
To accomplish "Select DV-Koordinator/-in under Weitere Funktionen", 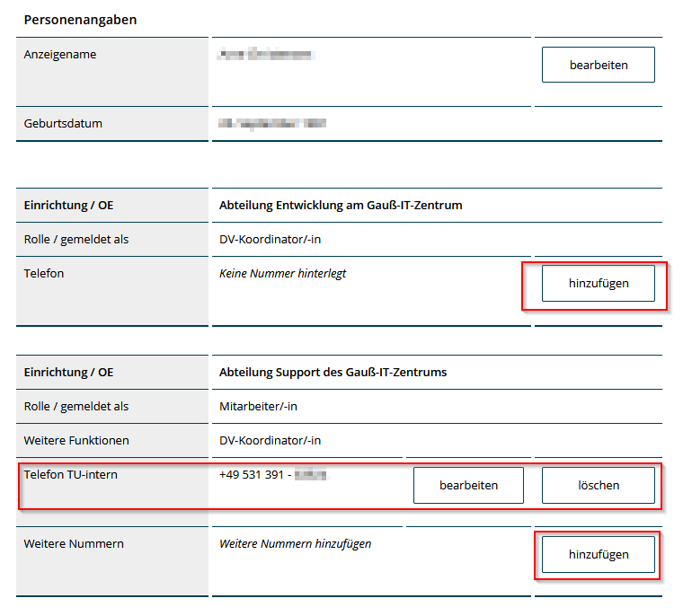I will (271, 441).
